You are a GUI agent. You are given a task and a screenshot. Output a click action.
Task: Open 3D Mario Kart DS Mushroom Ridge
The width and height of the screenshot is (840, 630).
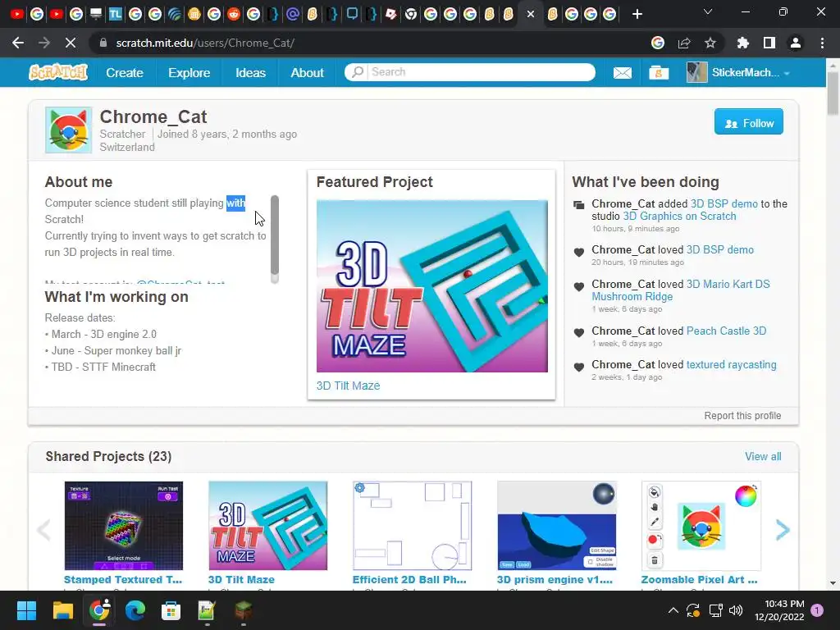680,290
